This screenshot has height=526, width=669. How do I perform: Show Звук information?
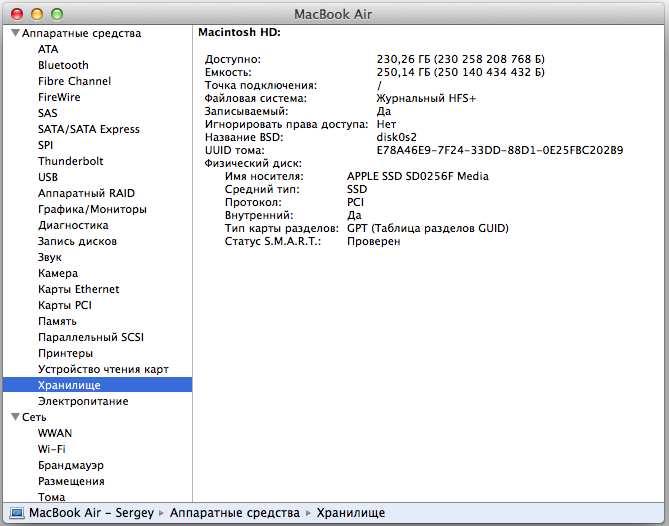click(x=49, y=257)
